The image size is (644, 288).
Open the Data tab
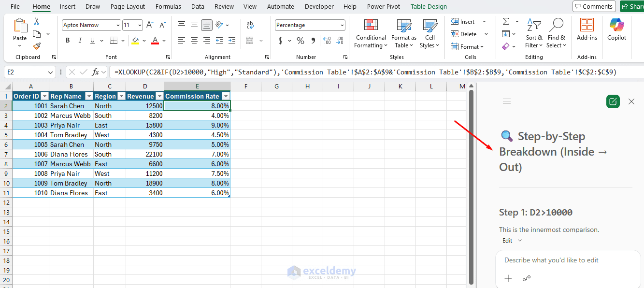198,6
